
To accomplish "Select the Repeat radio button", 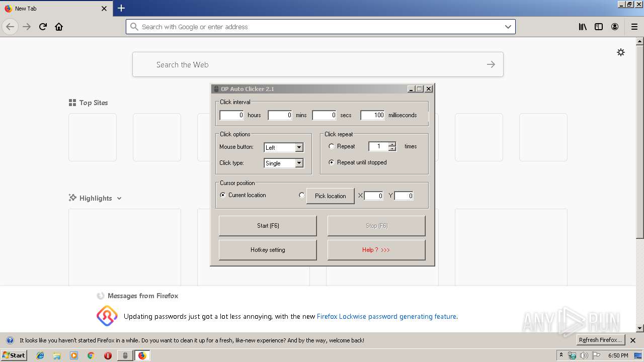I will [332, 146].
